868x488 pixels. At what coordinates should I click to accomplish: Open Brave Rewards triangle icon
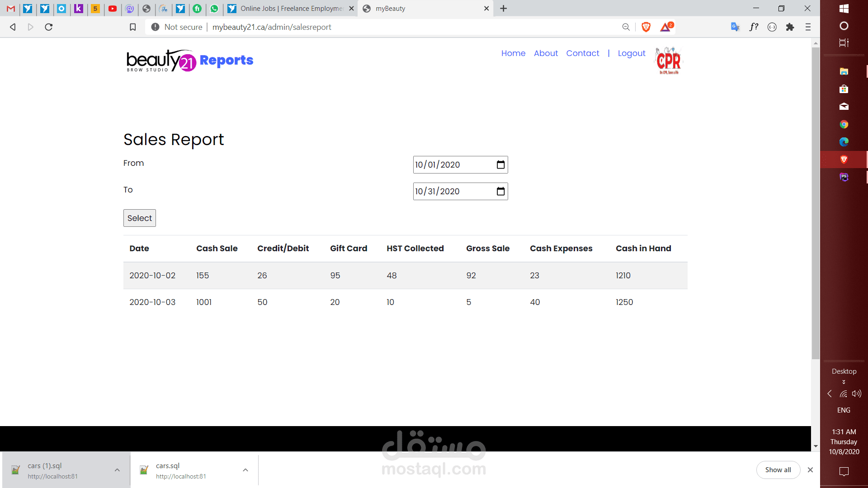665,27
